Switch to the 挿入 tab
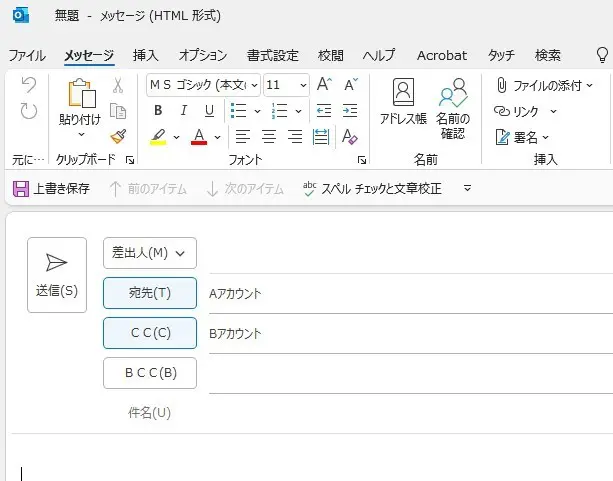Image resolution: width=613 pixels, height=481 pixels. click(145, 56)
